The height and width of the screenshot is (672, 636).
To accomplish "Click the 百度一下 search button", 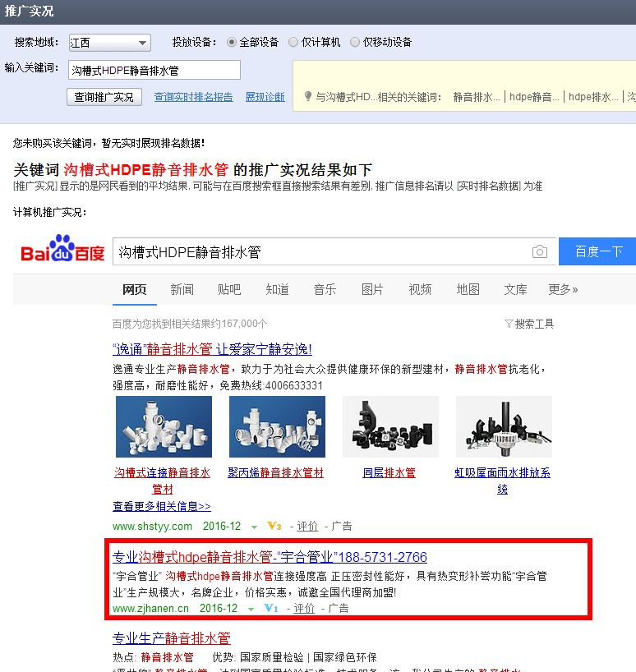I will point(597,251).
